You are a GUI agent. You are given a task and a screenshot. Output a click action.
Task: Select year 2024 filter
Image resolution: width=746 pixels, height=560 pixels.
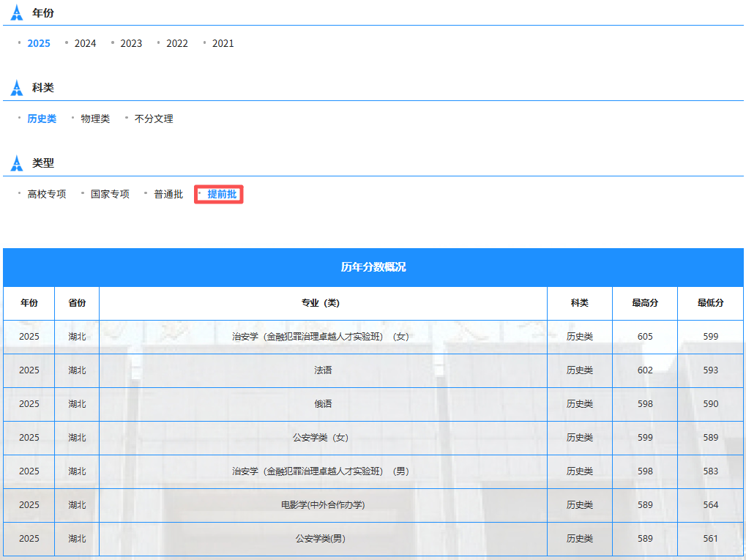[x=85, y=43]
